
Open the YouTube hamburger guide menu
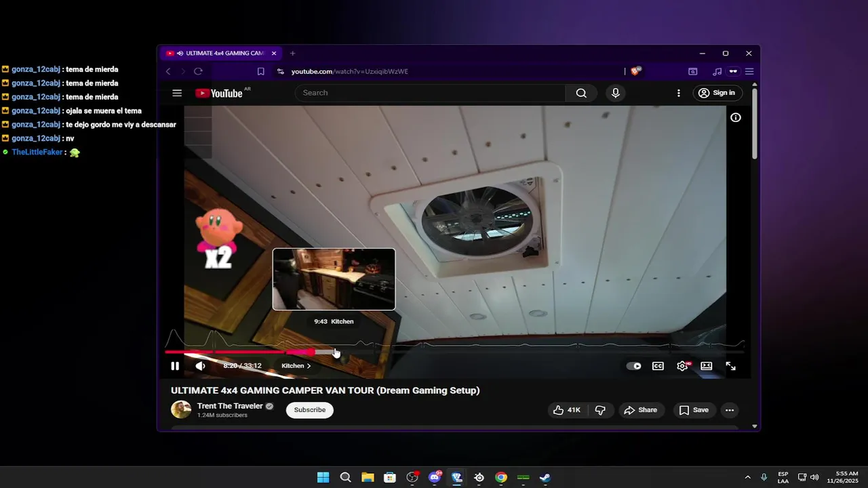177,93
